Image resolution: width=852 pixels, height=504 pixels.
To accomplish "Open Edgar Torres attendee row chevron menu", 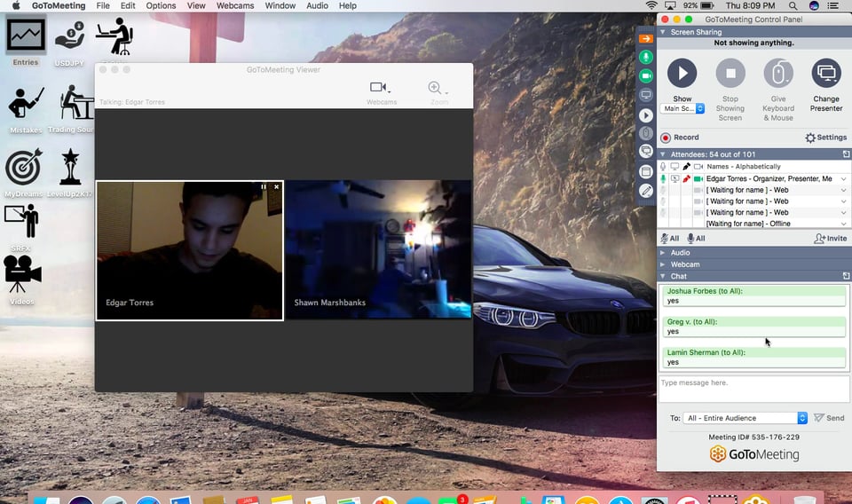I will (x=843, y=178).
